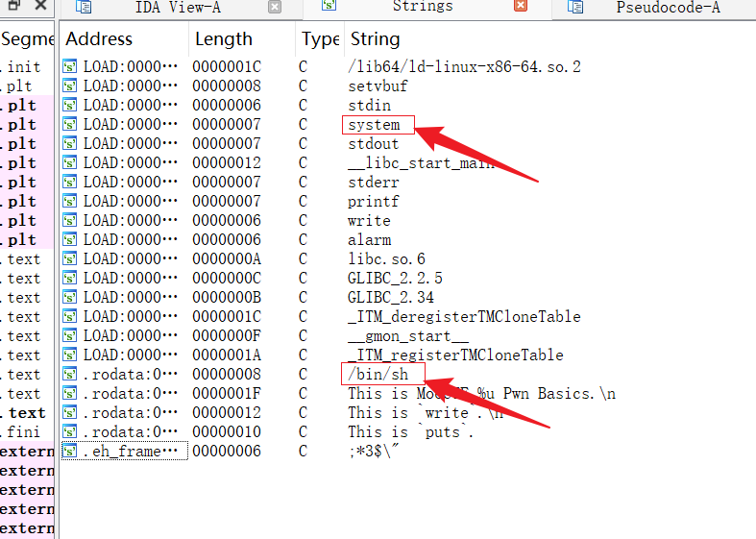Click the icon beside the setvbuf entry
This screenshot has height=539, width=756.
point(69,86)
